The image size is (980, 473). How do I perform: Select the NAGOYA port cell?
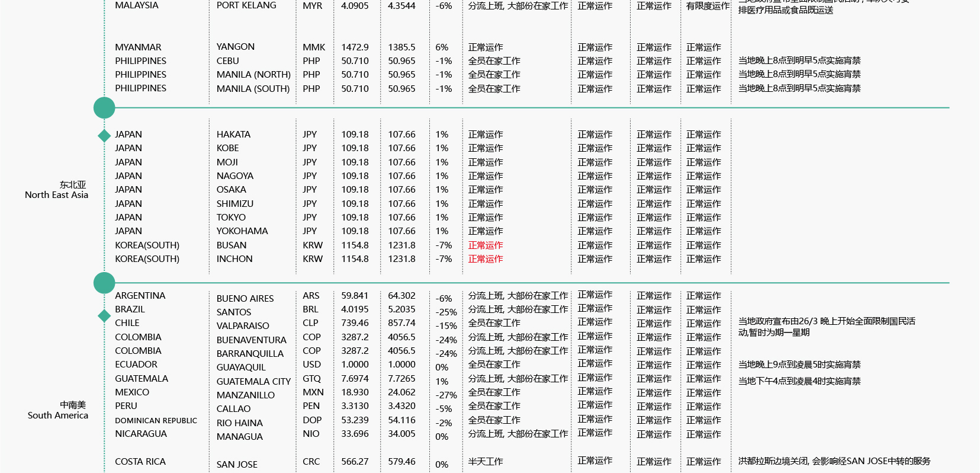(x=235, y=176)
